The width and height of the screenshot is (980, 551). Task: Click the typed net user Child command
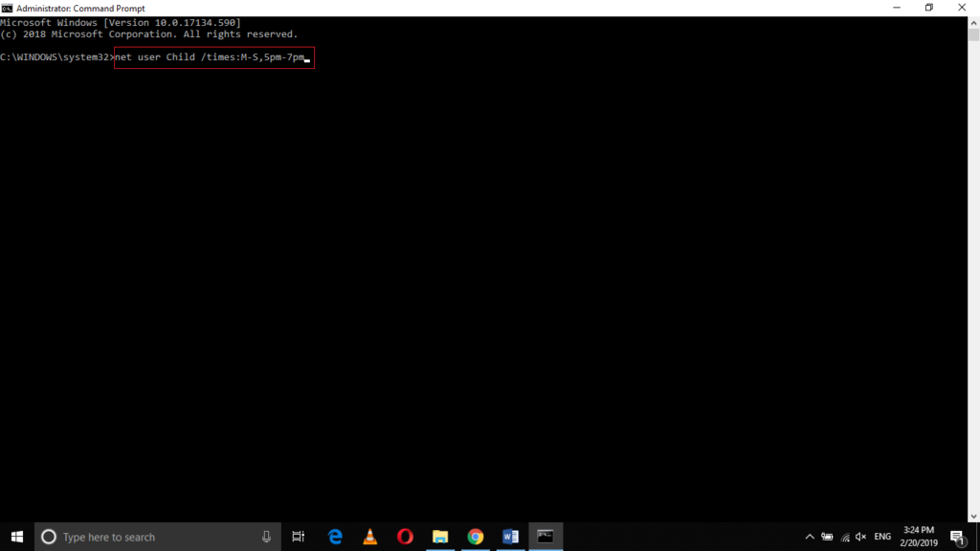tap(210, 57)
